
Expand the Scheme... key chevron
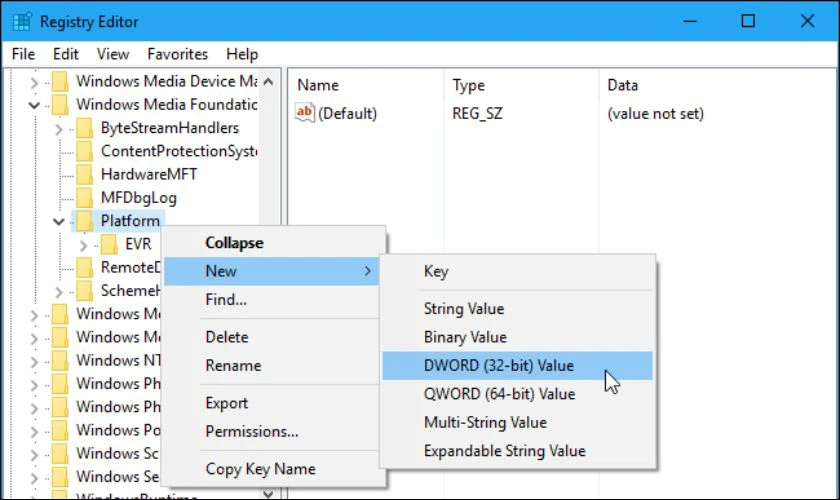59,292
